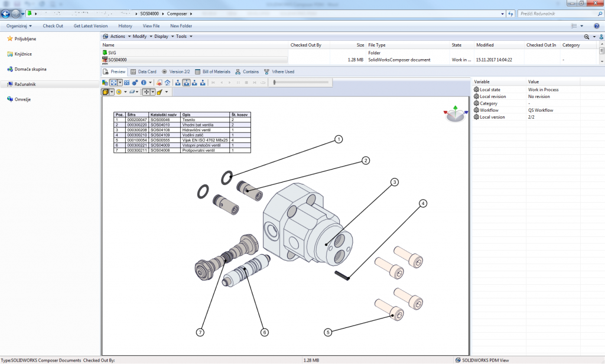Click the Preview information icon in the toolbar
This screenshot has height=364, width=605.
144,83
